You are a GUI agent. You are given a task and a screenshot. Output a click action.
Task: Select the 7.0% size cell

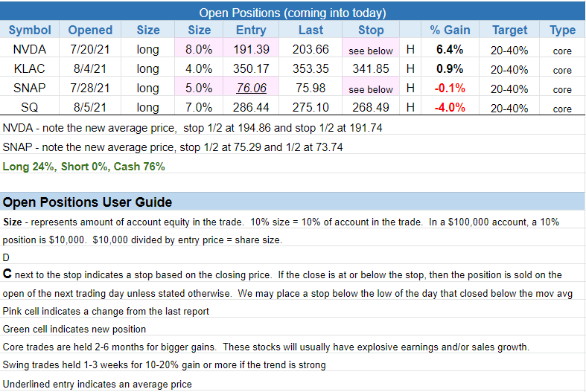[199, 108]
